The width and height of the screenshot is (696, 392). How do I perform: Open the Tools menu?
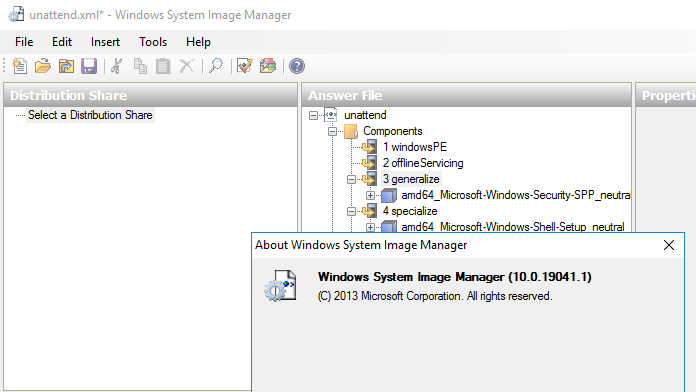coord(153,42)
